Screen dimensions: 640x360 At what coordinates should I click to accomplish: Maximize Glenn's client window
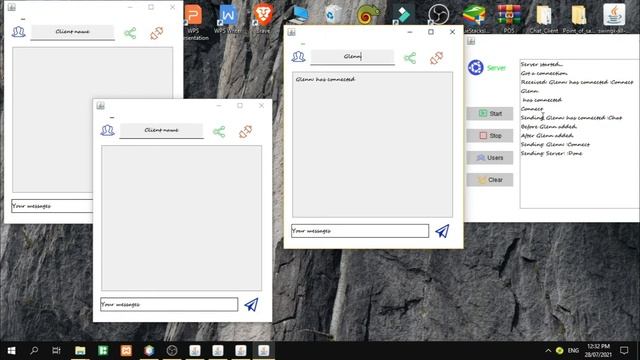click(431, 32)
